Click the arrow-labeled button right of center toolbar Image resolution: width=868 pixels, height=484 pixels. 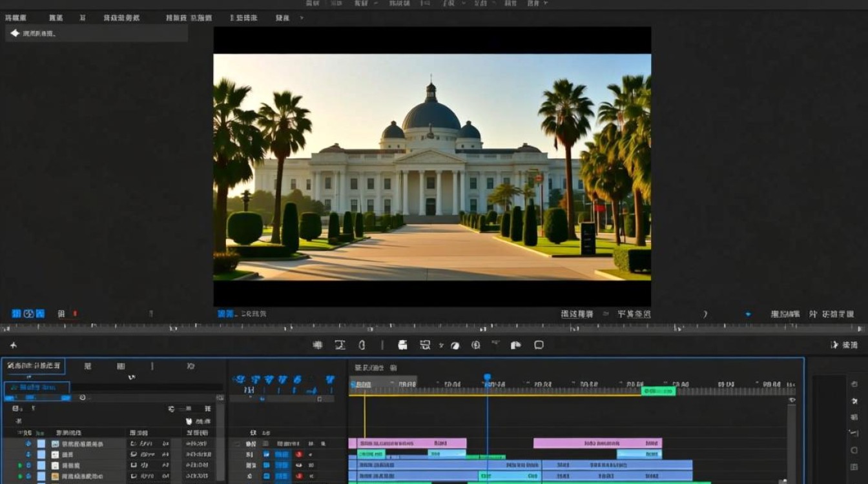tap(844, 345)
